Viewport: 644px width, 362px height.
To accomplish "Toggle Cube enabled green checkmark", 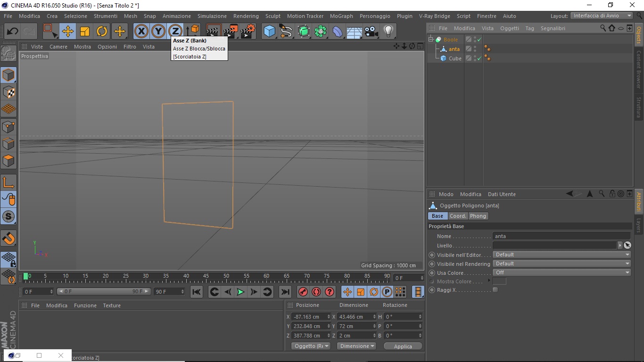I will [x=479, y=58].
